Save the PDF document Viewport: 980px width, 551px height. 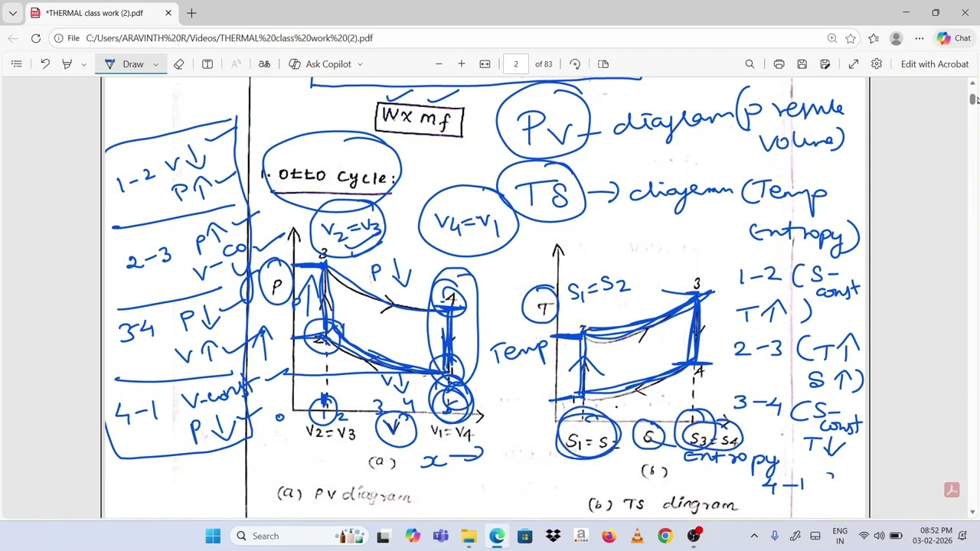(802, 64)
